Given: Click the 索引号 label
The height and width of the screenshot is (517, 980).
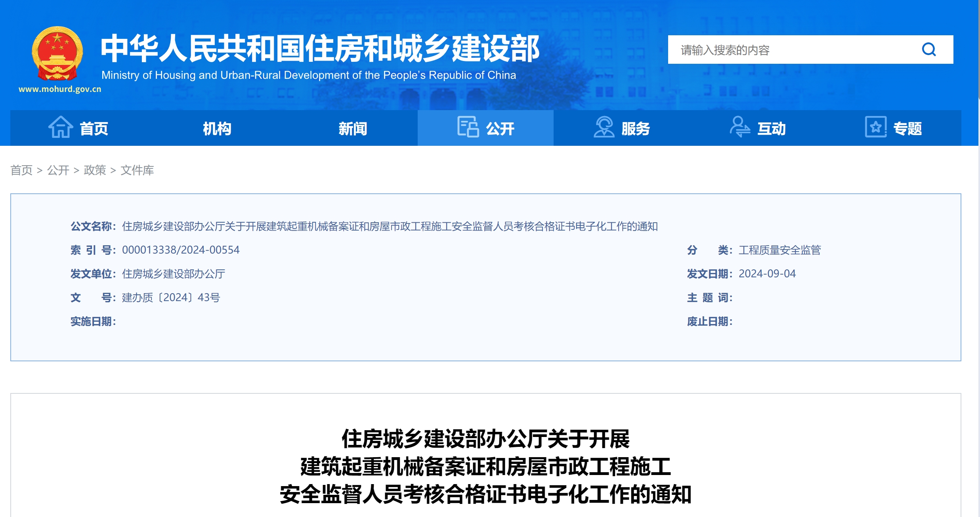Looking at the screenshot, I should 93,250.
